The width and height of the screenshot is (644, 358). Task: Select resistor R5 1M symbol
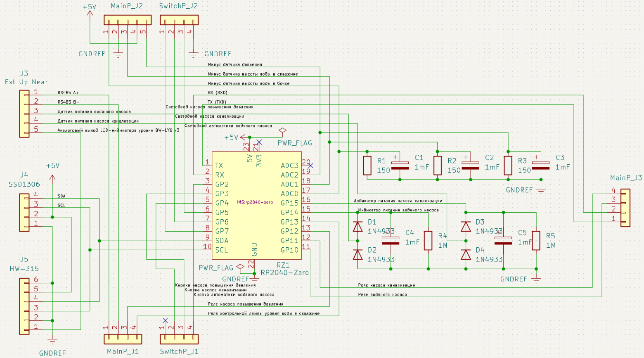click(x=536, y=240)
